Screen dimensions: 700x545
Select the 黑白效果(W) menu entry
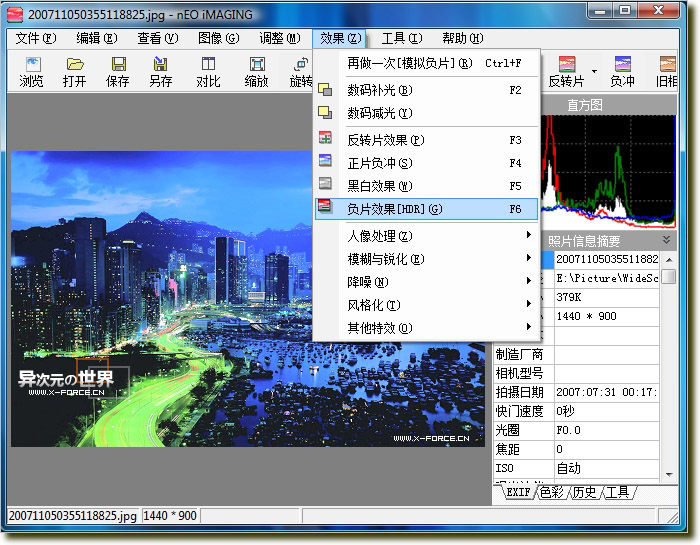tap(427, 186)
